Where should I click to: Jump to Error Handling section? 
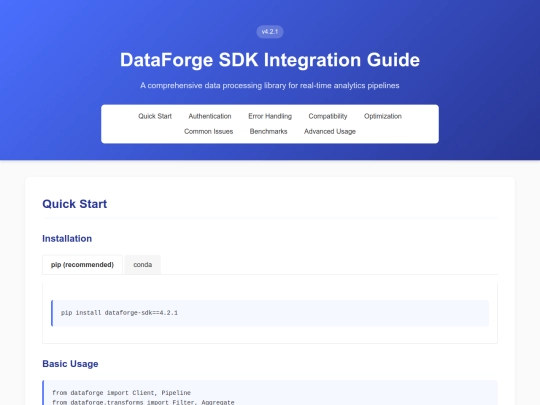click(270, 116)
